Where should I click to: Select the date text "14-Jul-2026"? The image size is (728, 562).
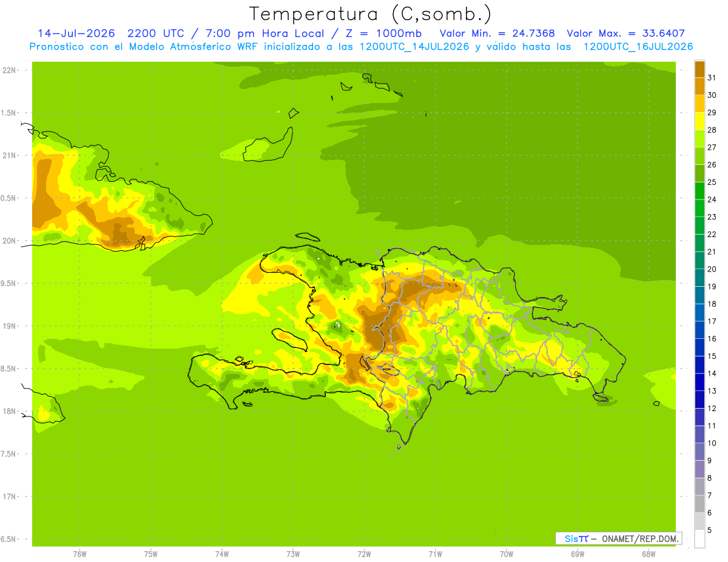[76, 33]
